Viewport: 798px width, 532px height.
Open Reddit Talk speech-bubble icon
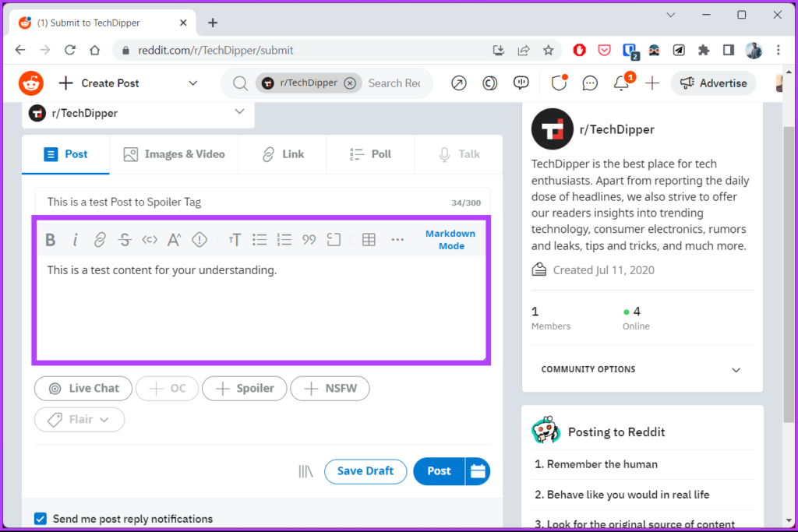point(521,83)
